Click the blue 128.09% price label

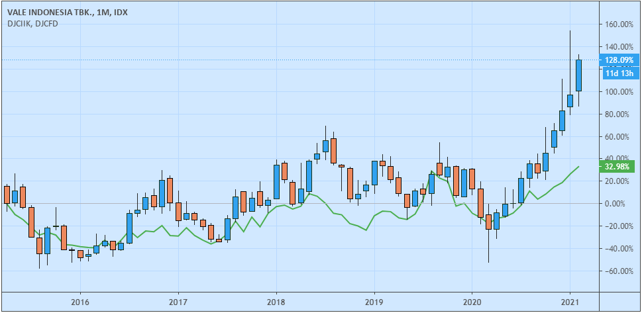point(619,60)
